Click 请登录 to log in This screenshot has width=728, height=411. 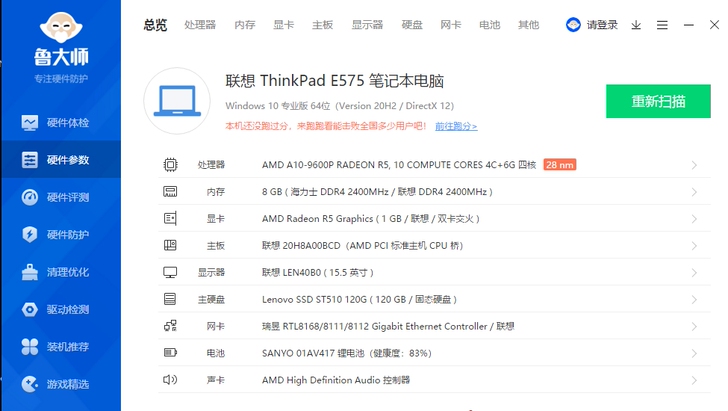coord(602,25)
